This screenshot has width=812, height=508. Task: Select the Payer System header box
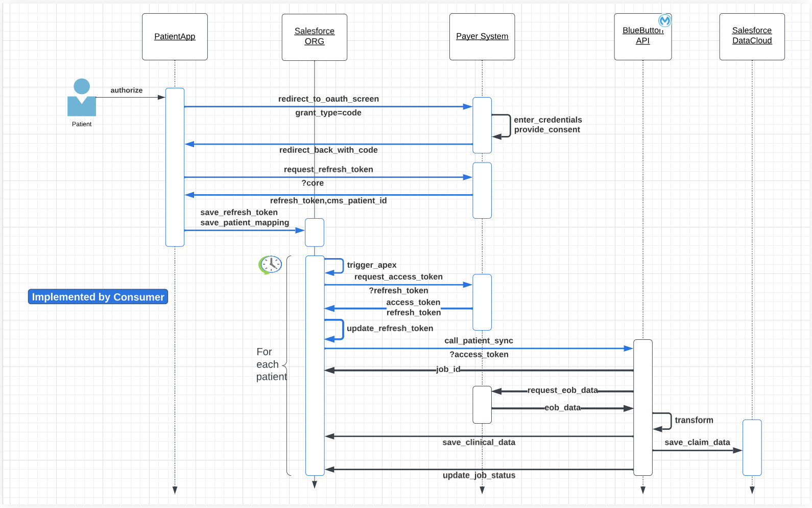482,37
